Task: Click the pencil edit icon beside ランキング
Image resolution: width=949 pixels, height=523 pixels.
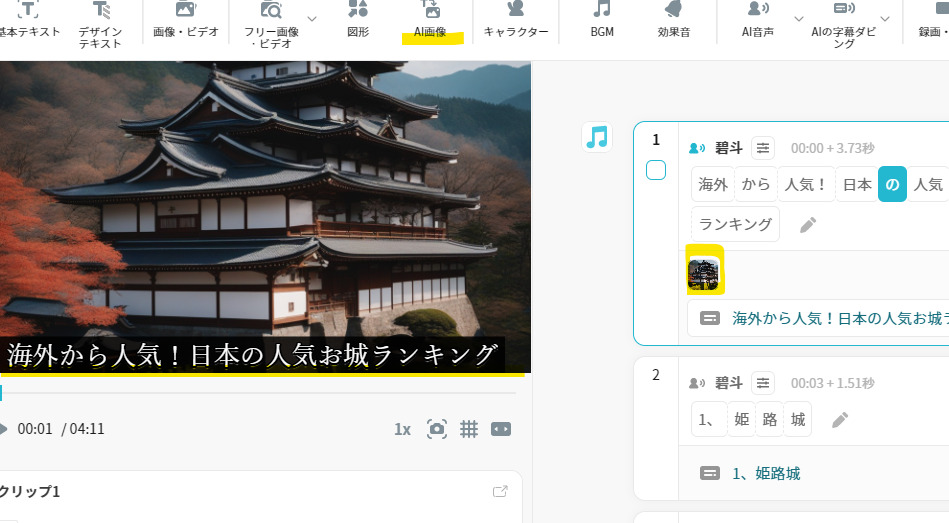Action: coord(808,225)
